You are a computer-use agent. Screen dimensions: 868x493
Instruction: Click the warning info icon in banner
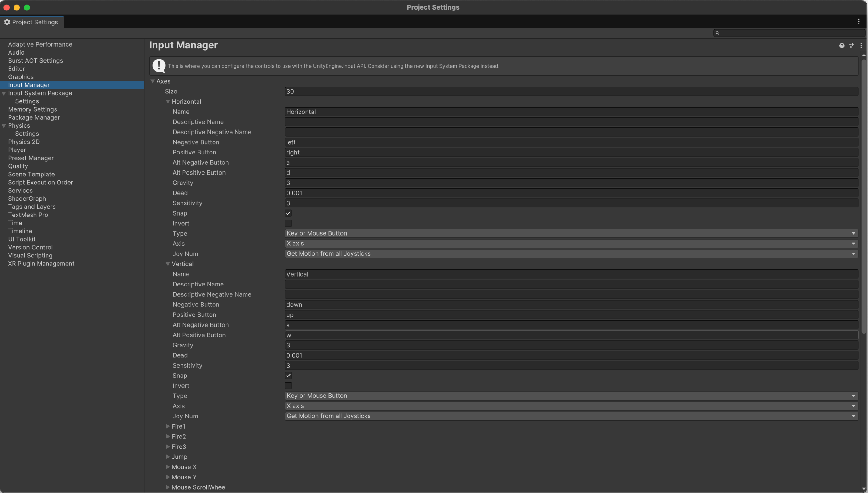159,66
